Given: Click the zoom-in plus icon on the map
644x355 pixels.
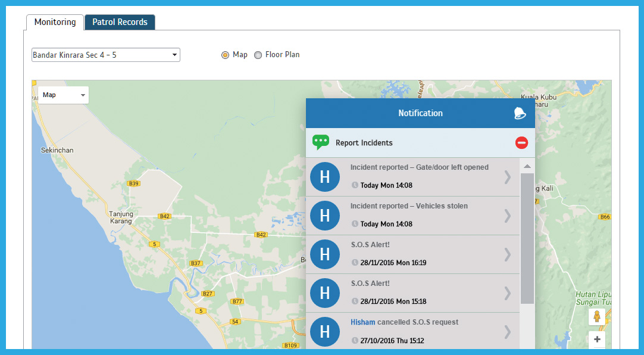Looking at the screenshot, I should coord(597,339).
